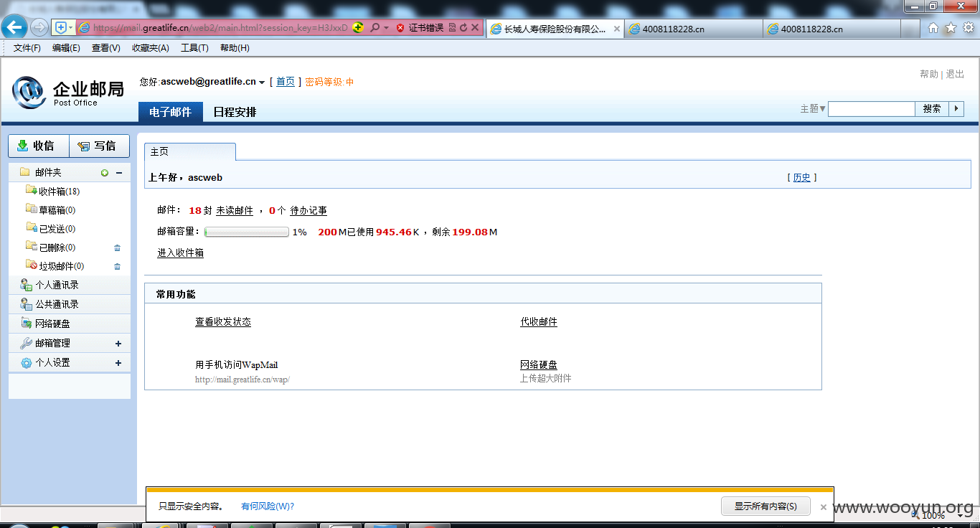Click the 首页 link in the header
Image resolution: width=980 pixels, height=528 pixels.
(x=286, y=82)
